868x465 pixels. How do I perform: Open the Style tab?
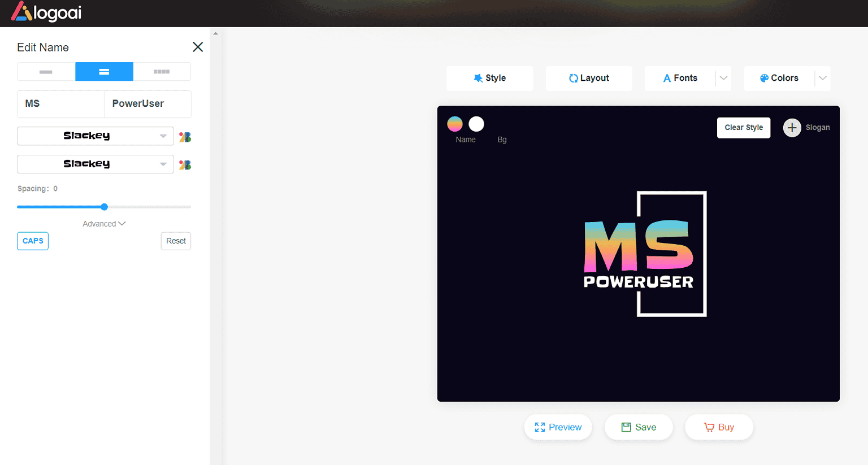[489, 79]
